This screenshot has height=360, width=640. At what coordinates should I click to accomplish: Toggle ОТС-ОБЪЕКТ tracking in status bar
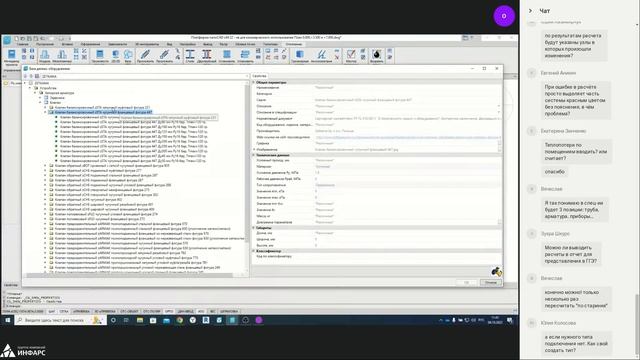[x=129, y=311]
